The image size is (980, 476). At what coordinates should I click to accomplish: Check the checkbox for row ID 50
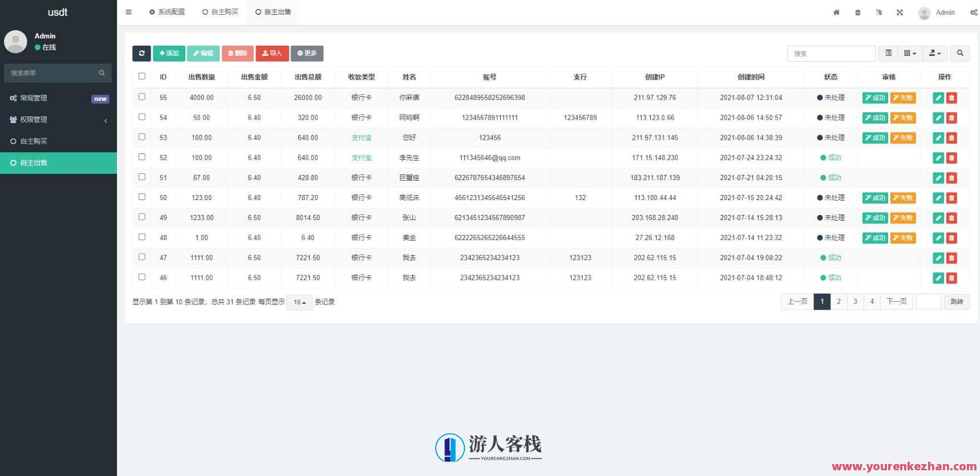(142, 197)
